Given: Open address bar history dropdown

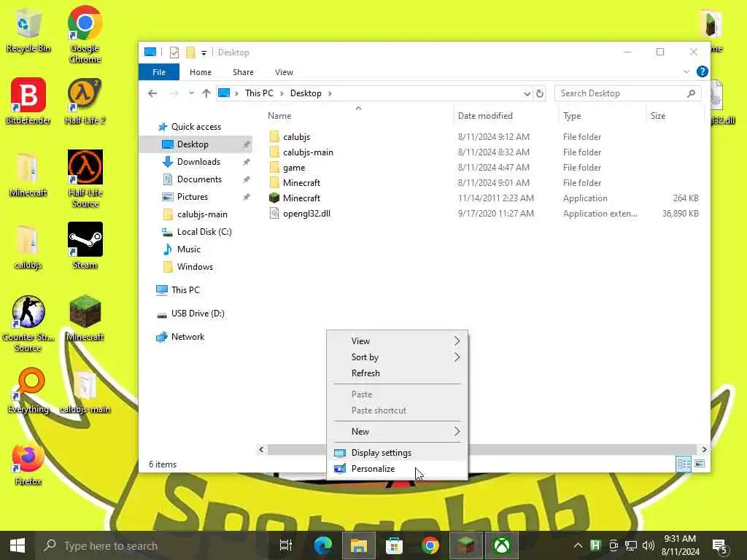Looking at the screenshot, I should pos(527,93).
